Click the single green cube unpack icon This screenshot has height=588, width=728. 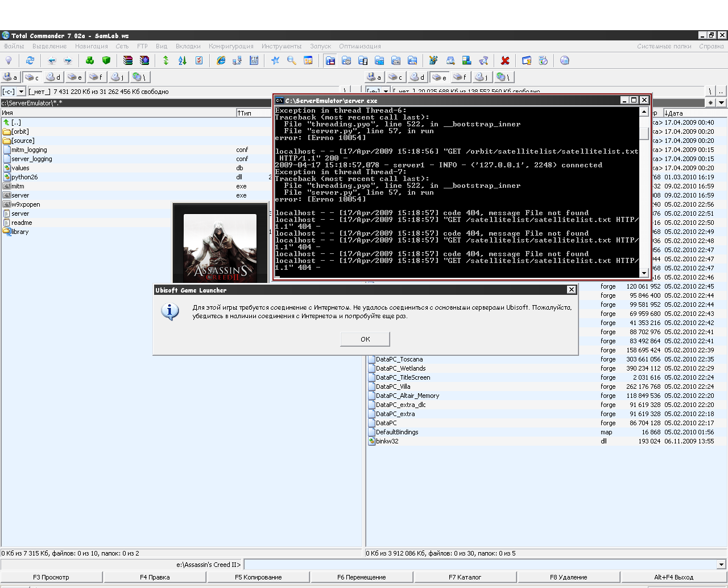(106, 60)
